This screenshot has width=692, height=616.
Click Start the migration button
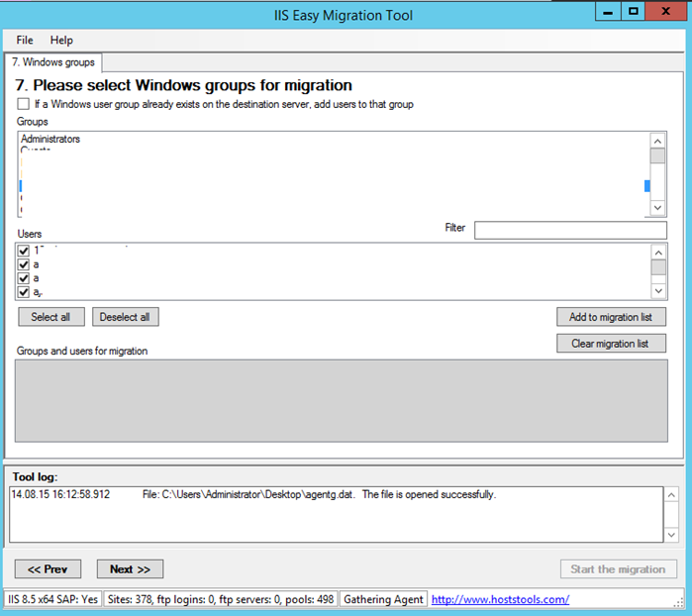619,569
